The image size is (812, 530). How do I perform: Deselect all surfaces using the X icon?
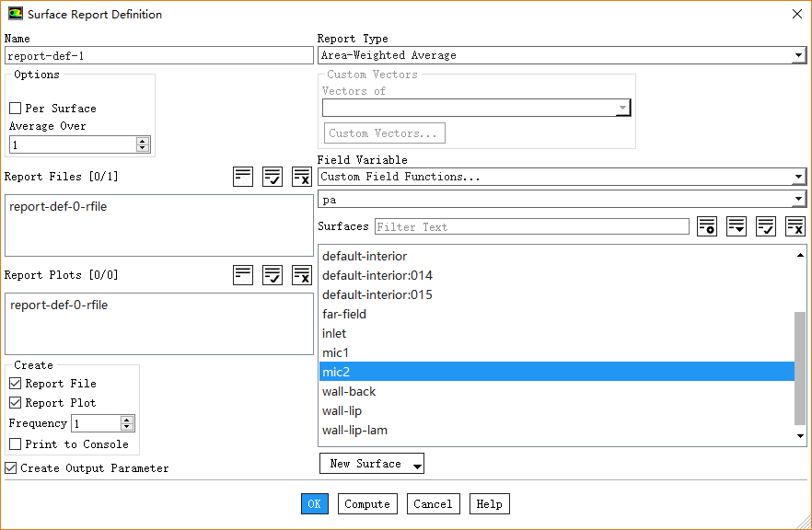tap(795, 226)
